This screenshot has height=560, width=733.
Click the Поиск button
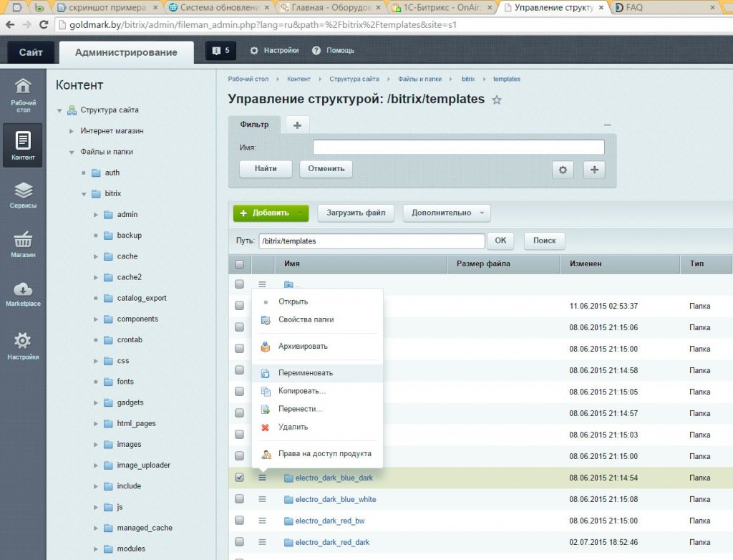click(x=544, y=241)
